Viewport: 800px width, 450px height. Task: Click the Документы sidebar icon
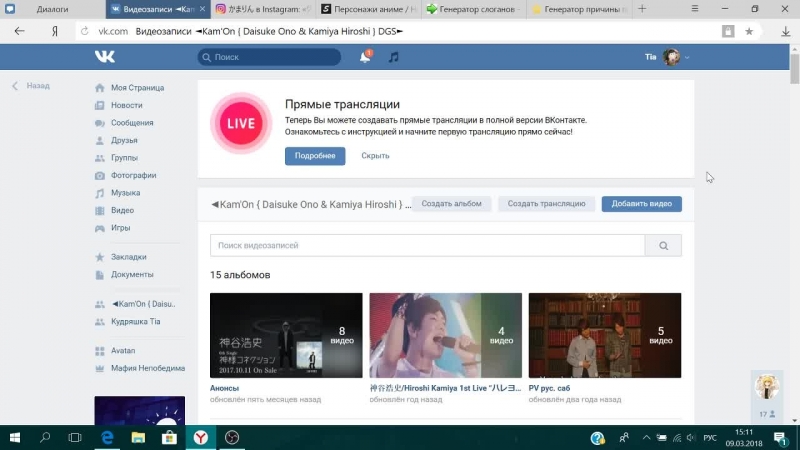99,274
